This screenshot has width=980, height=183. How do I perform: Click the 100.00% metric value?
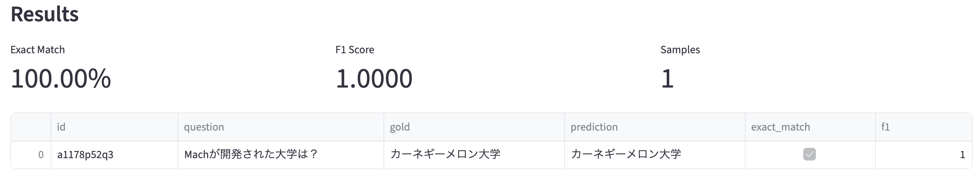tap(61, 78)
